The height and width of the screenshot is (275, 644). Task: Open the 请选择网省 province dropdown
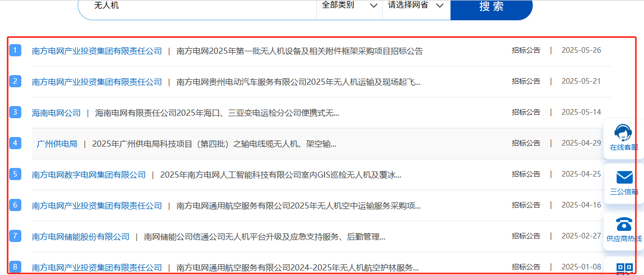tap(416, 6)
